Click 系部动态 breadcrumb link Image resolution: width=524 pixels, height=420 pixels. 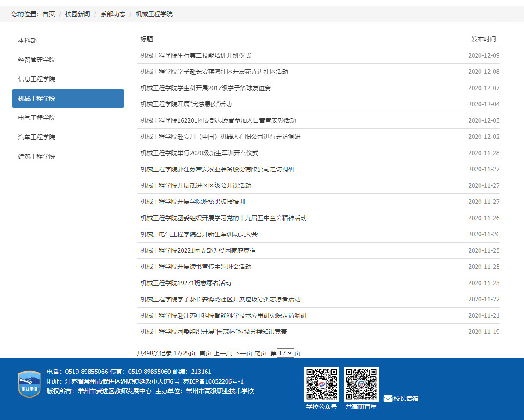113,14
